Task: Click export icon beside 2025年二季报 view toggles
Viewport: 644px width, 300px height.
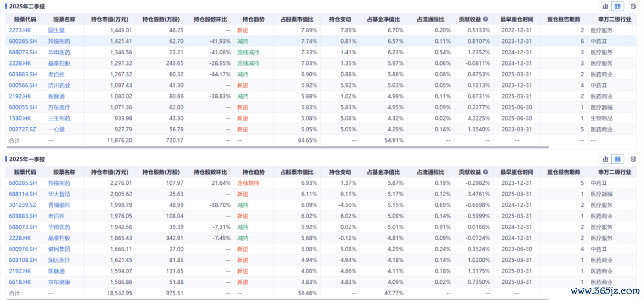Action: [x=633, y=6]
